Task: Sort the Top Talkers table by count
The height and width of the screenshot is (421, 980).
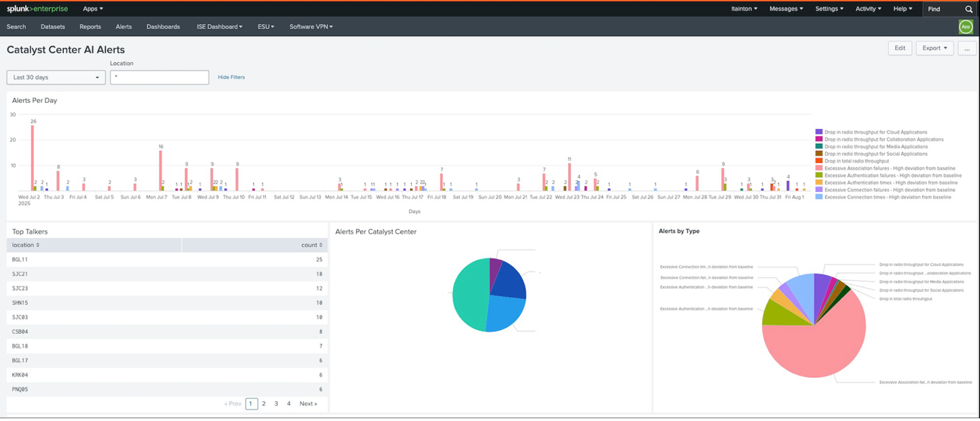Action: [x=310, y=245]
